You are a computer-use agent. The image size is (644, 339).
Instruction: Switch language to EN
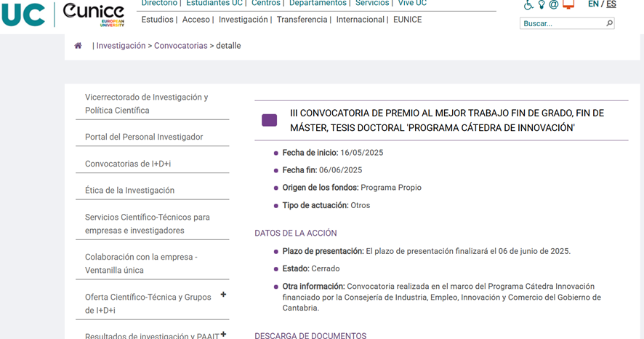(593, 4)
